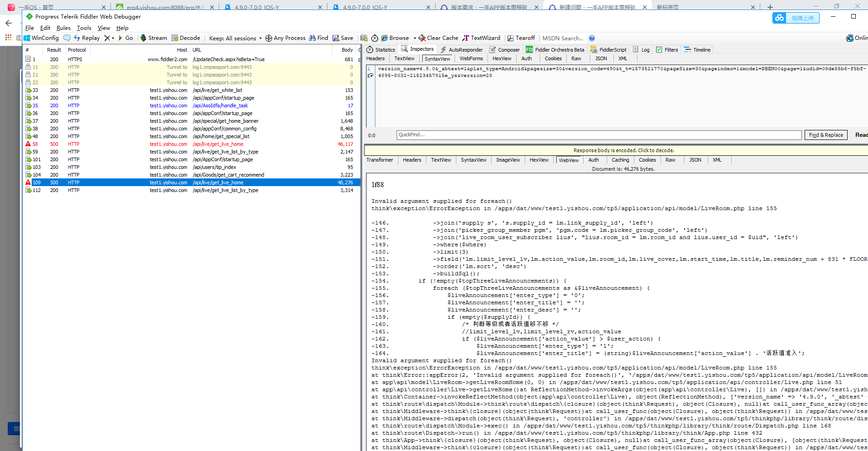Click Response body is encoded bar
The image size is (868, 451).
616,150
